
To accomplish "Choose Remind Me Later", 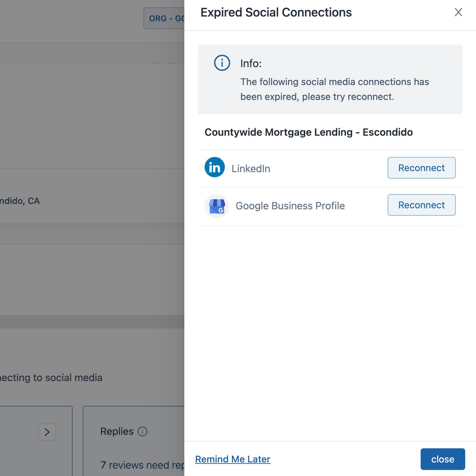I will (233, 459).
